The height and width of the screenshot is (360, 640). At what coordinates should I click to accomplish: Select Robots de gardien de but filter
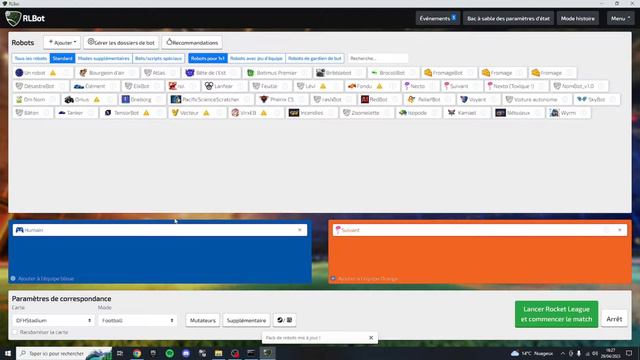315,58
